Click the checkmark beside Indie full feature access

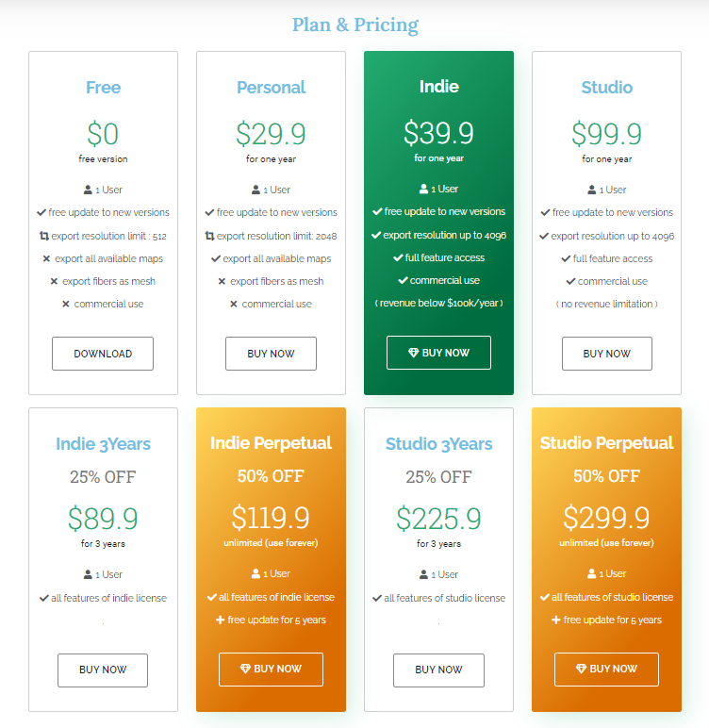pyautogui.click(x=398, y=257)
